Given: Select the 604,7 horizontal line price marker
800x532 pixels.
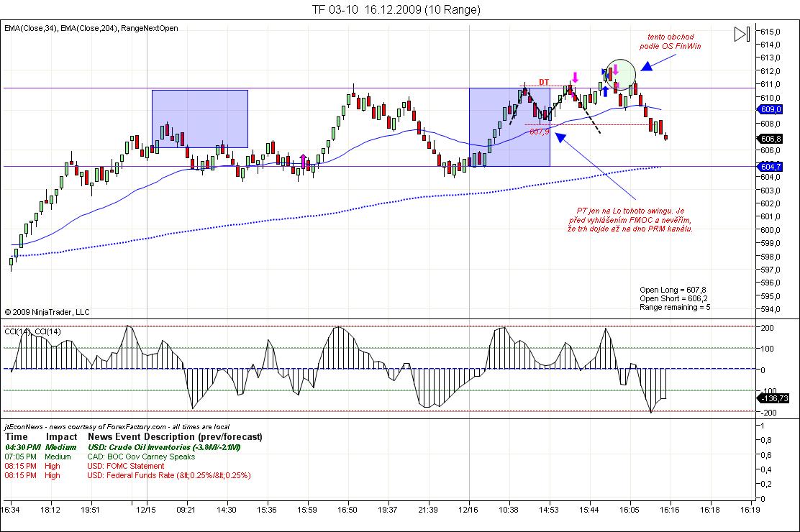Looking at the screenshot, I should [769, 167].
